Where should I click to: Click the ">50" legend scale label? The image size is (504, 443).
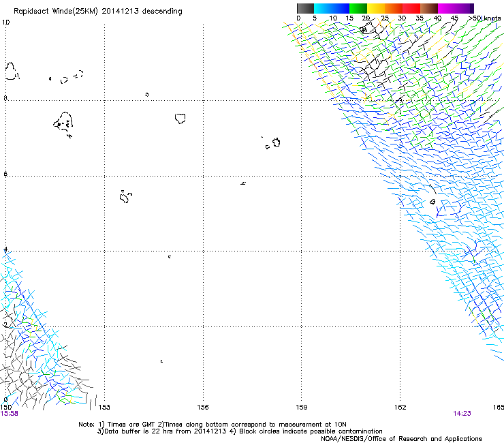tap(475, 18)
